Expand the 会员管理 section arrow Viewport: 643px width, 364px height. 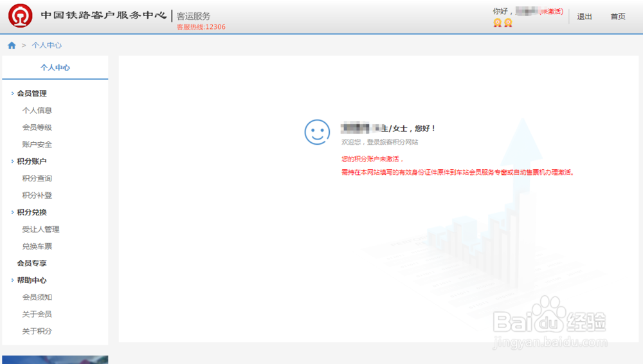click(x=12, y=93)
